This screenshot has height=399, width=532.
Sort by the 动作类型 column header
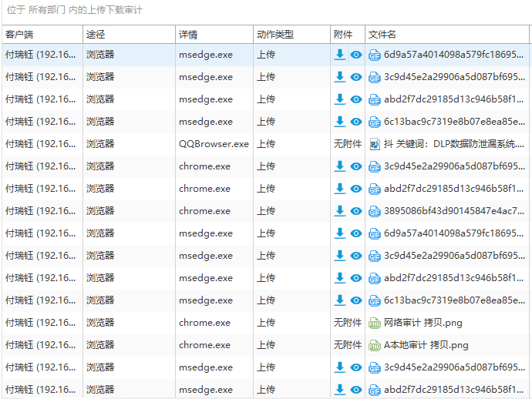274,35
